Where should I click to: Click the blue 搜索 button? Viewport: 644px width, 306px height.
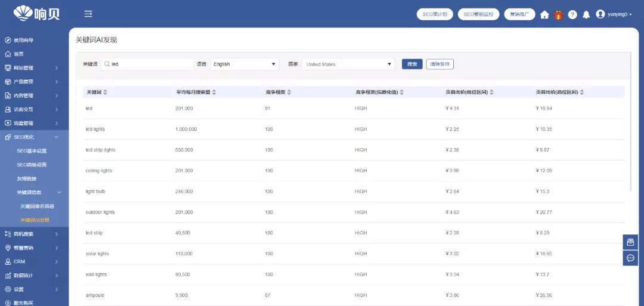pos(412,64)
